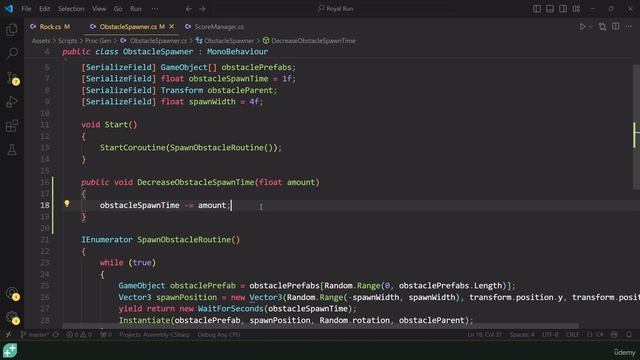Open the Edit menu
Image resolution: width=640 pixels, height=360 pixels.
coord(44,9)
